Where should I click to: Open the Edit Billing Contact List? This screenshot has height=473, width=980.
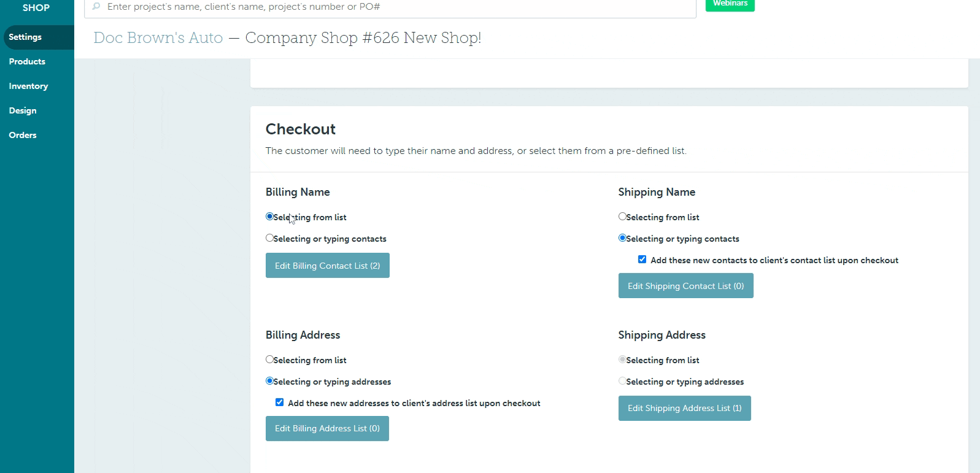pyautogui.click(x=327, y=265)
